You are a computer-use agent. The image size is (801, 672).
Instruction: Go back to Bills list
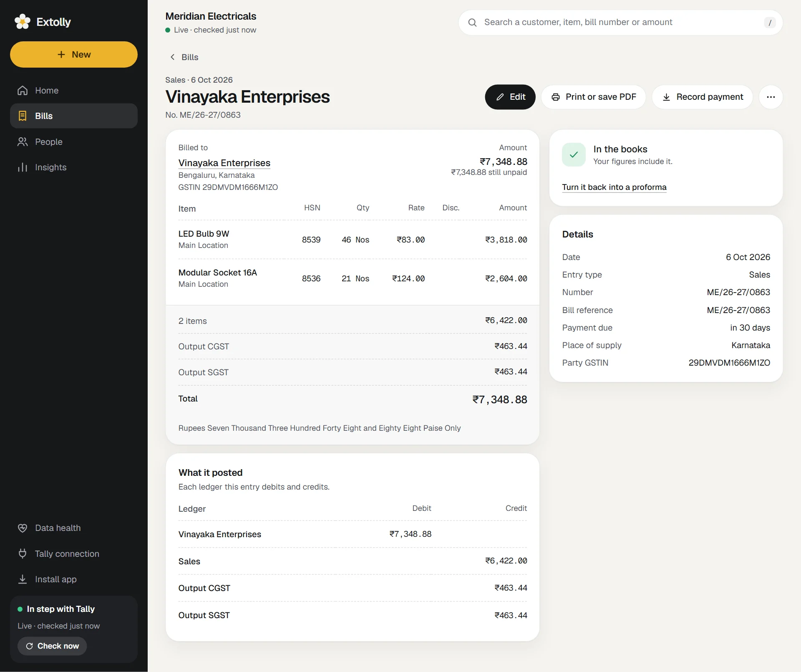coord(184,57)
